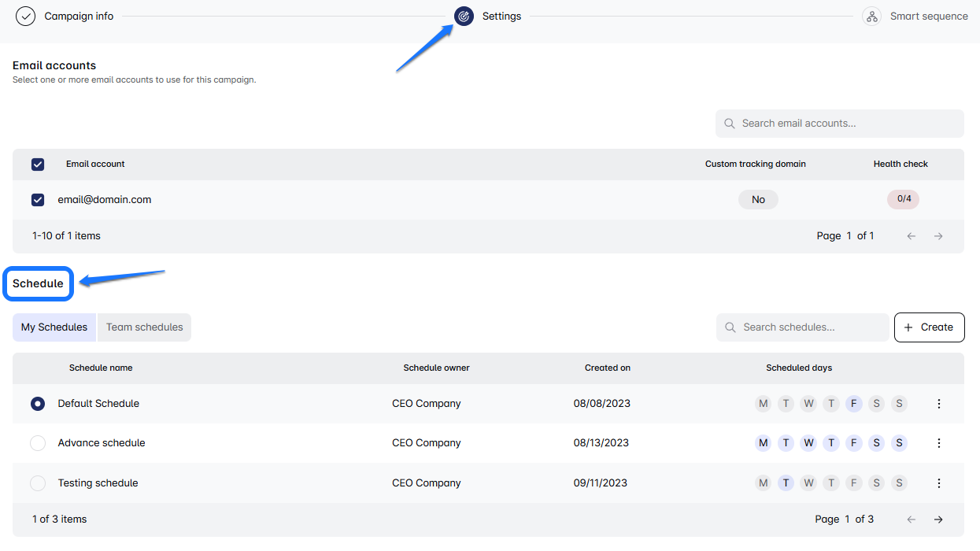
Task: Expand options menu for Advance schedule row
Action: click(938, 443)
